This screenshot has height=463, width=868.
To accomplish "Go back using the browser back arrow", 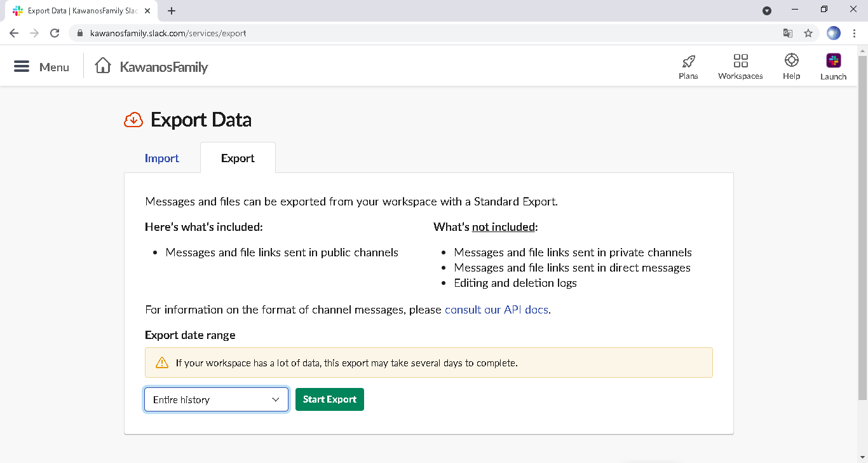I will tap(14, 33).
